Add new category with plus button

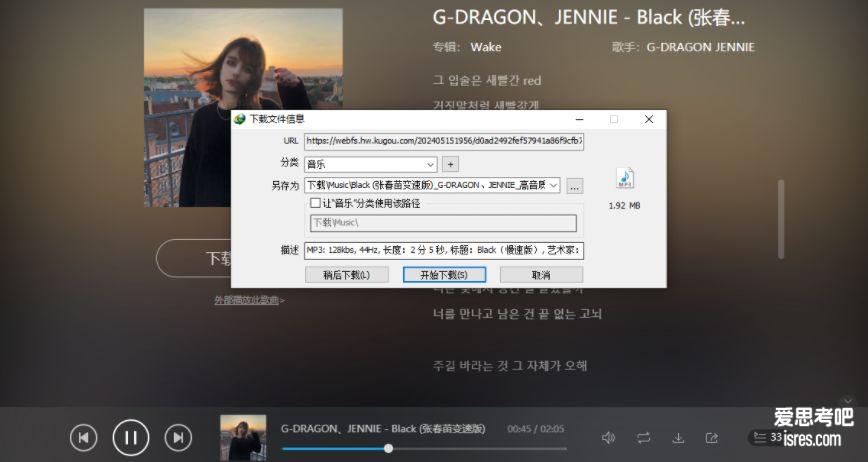point(451,164)
